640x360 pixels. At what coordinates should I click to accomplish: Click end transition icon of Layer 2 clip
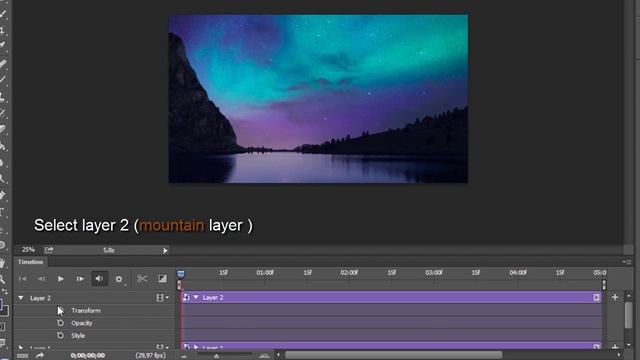[x=596, y=298]
